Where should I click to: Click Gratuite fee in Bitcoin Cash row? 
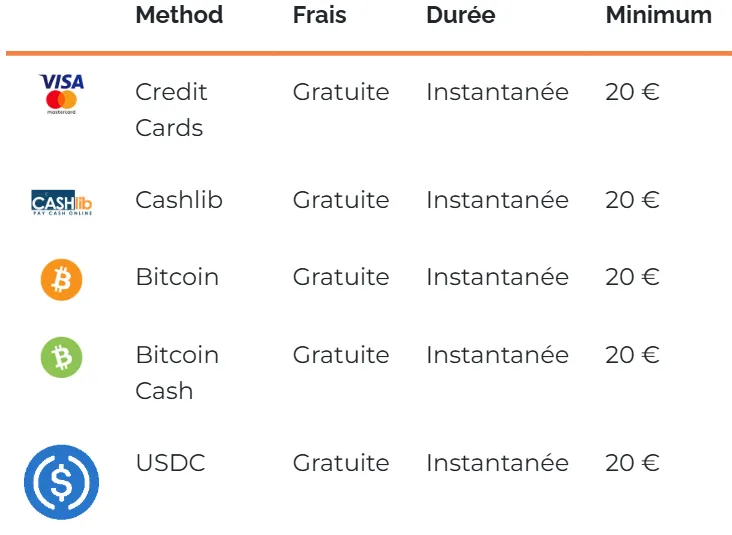point(341,355)
